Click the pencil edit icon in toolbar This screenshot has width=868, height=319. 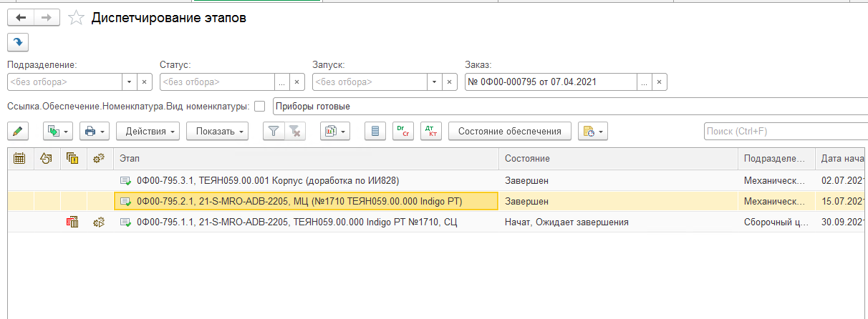click(x=18, y=132)
